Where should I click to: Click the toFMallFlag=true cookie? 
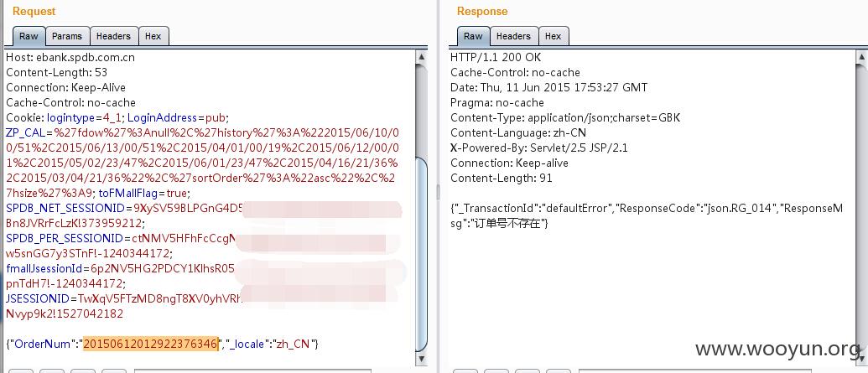pos(144,193)
